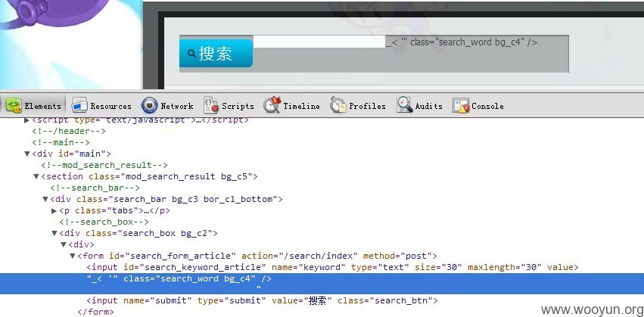Viewport: 644px width, 317px height.
Task: Switch to the Audits tab label
Action: [429, 107]
